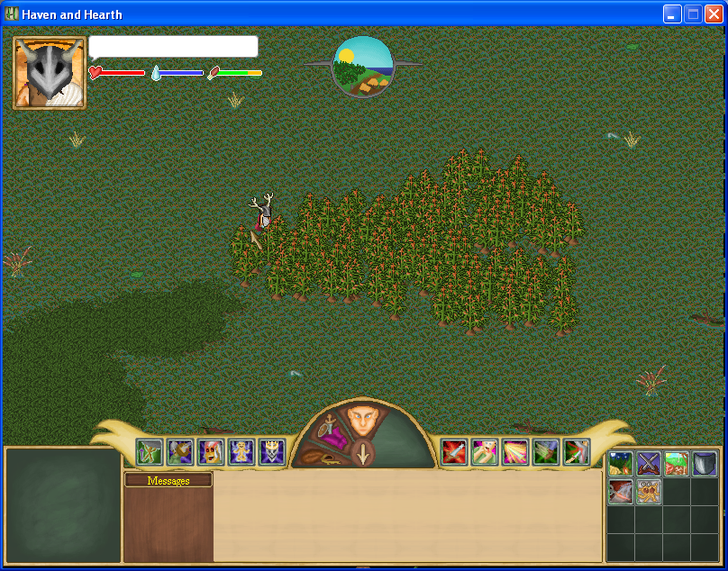
Task: Click the round downward arrow button
Action: click(362, 454)
